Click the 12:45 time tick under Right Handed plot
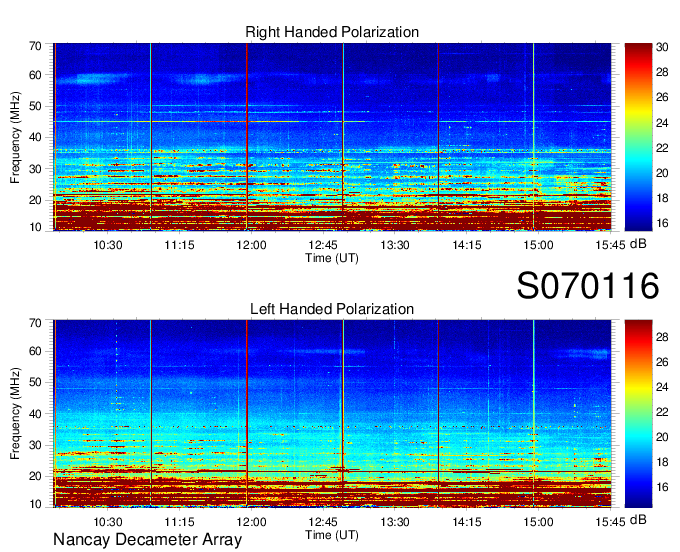The image size is (680, 552). 323,245
